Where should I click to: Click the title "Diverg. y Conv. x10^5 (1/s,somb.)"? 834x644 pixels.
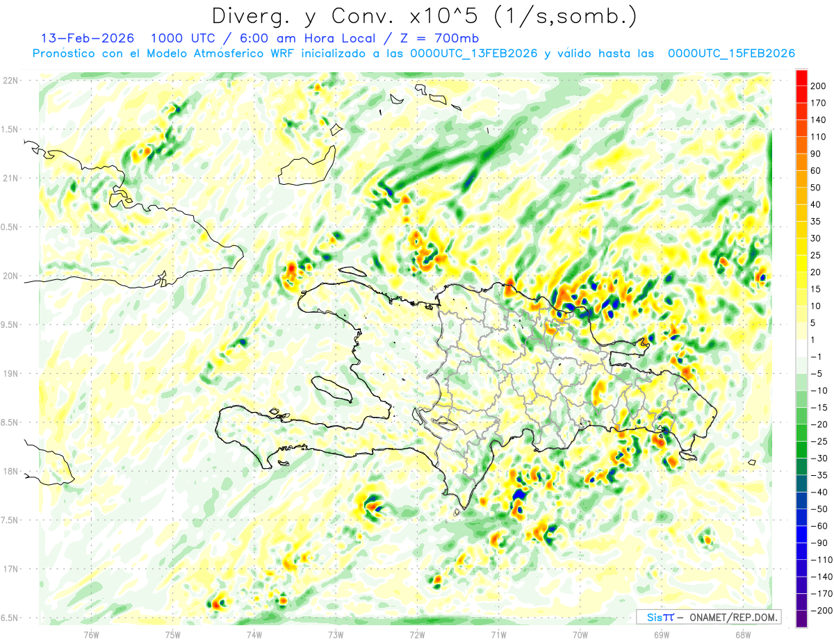click(x=424, y=15)
